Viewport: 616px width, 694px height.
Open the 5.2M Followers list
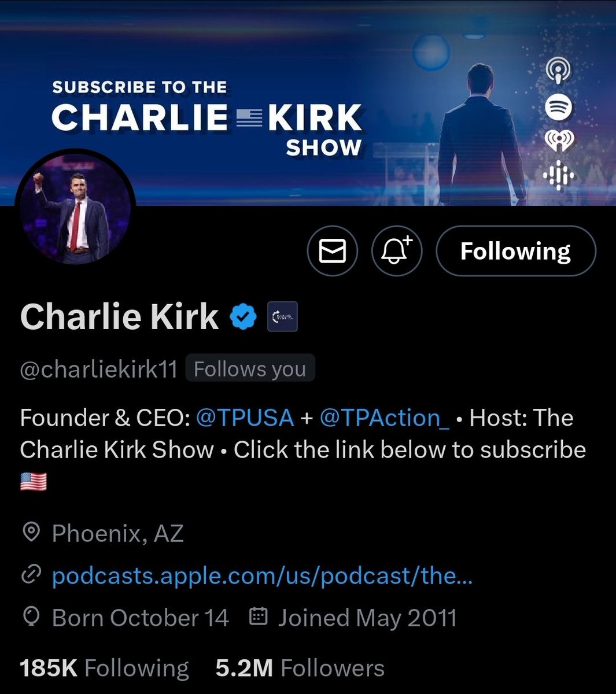tap(300, 668)
